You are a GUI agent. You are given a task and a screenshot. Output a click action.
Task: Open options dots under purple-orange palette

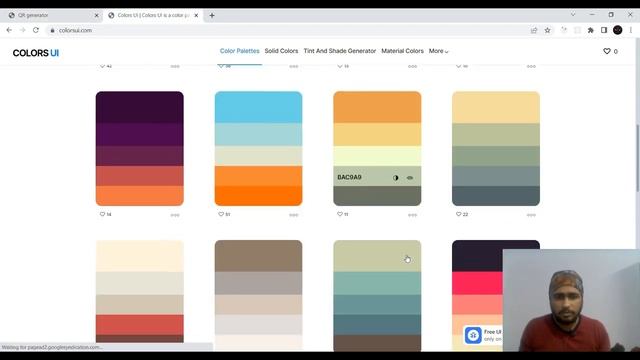click(175, 215)
